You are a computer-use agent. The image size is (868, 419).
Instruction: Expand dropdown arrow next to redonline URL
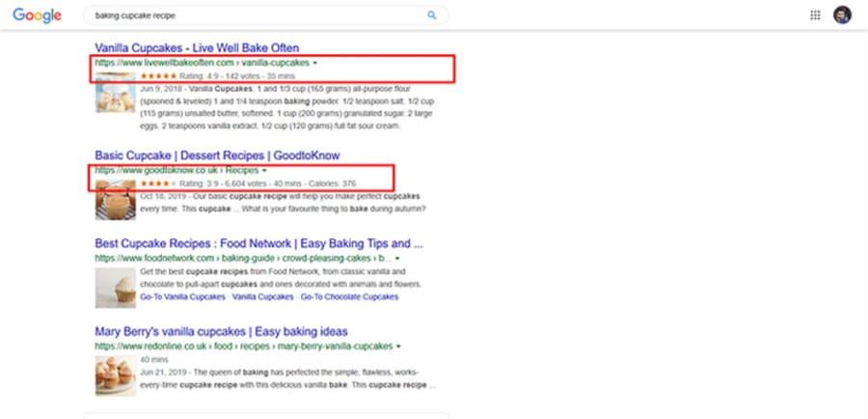point(398,347)
